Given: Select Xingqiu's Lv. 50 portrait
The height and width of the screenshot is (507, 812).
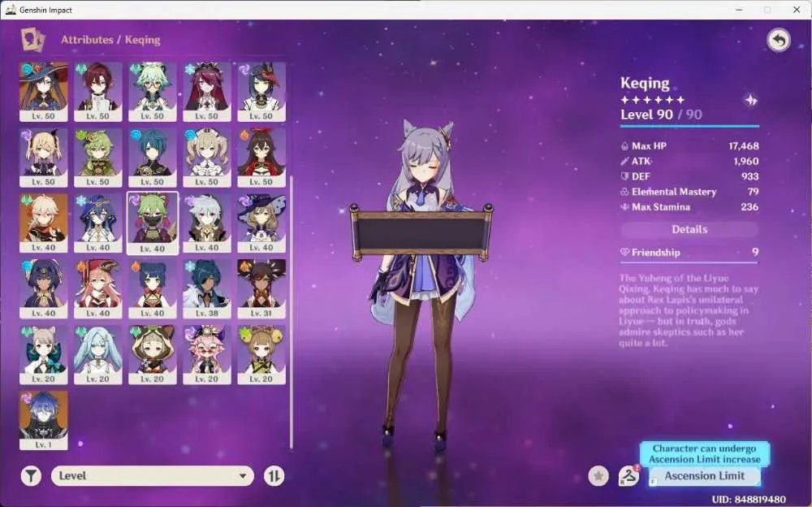Looking at the screenshot, I should pyautogui.click(x=153, y=158).
